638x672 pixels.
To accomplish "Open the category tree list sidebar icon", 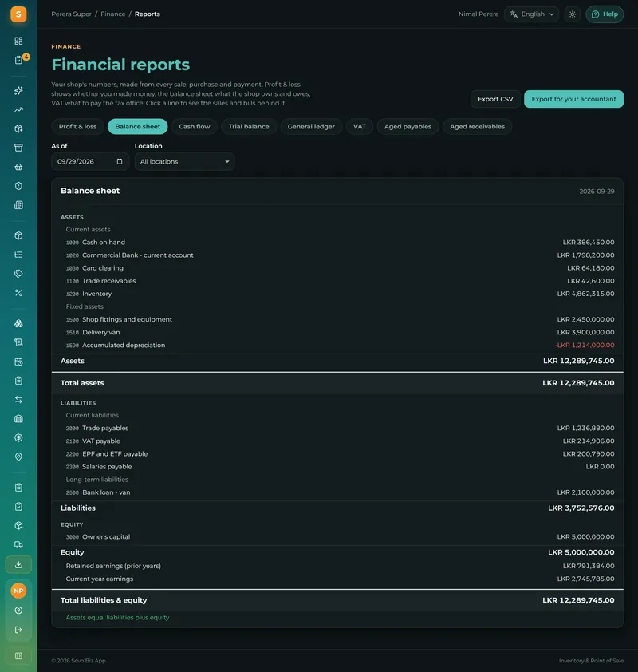I will pyautogui.click(x=18, y=255).
